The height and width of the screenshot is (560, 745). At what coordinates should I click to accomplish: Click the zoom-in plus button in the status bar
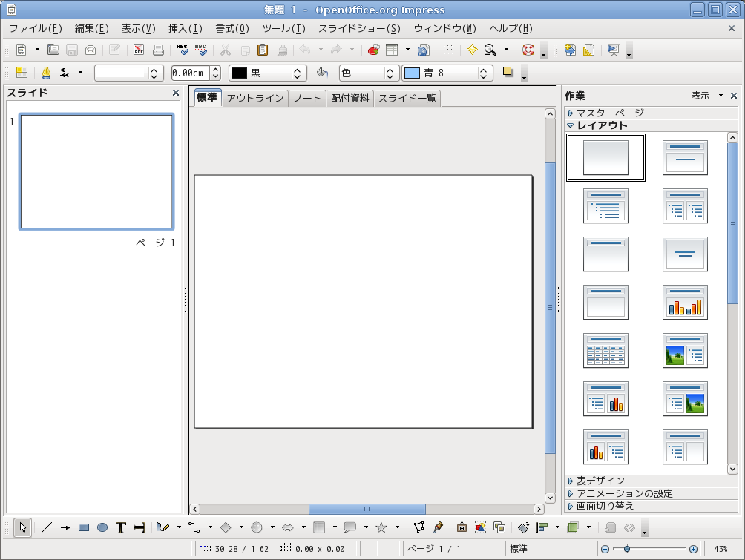pos(693,549)
